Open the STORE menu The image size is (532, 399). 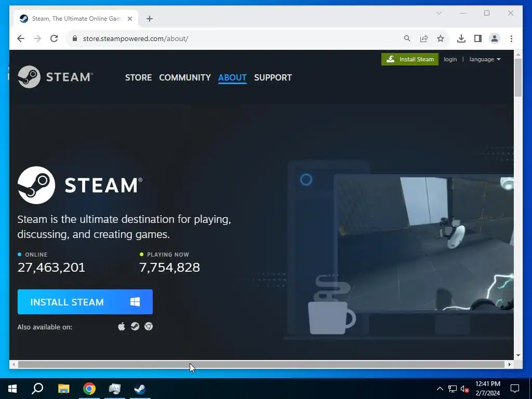[138, 77]
